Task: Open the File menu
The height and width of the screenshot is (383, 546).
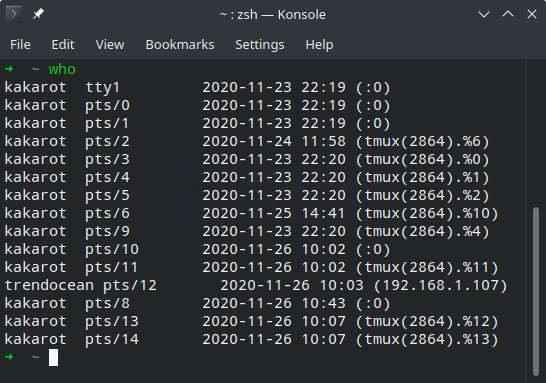Action: [x=20, y=45]
